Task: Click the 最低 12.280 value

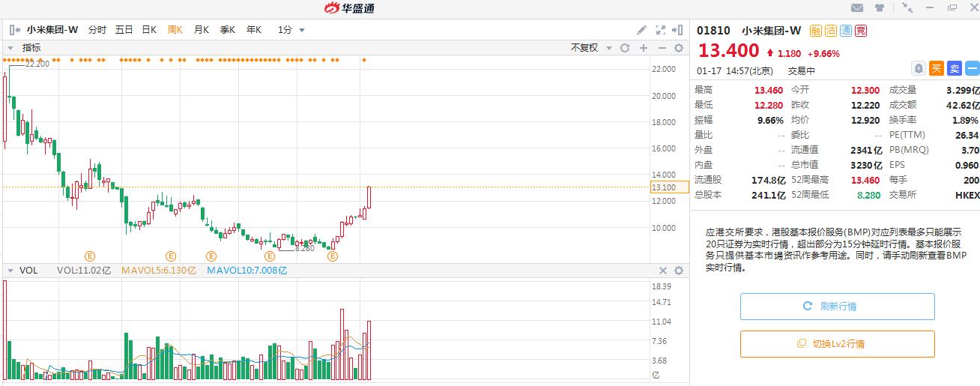Action: (768, 105)
